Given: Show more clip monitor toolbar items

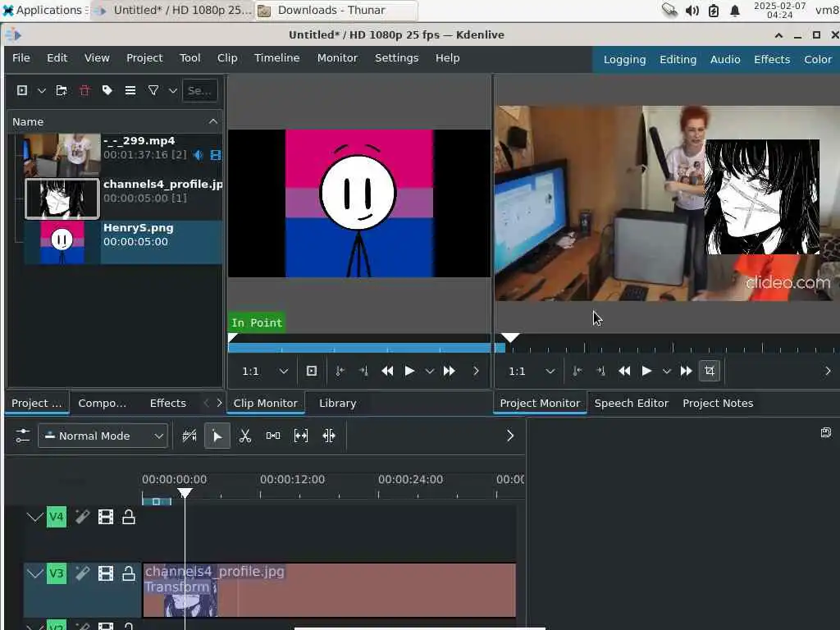Looking at the screenshot, I should click(x=477, y=371).
